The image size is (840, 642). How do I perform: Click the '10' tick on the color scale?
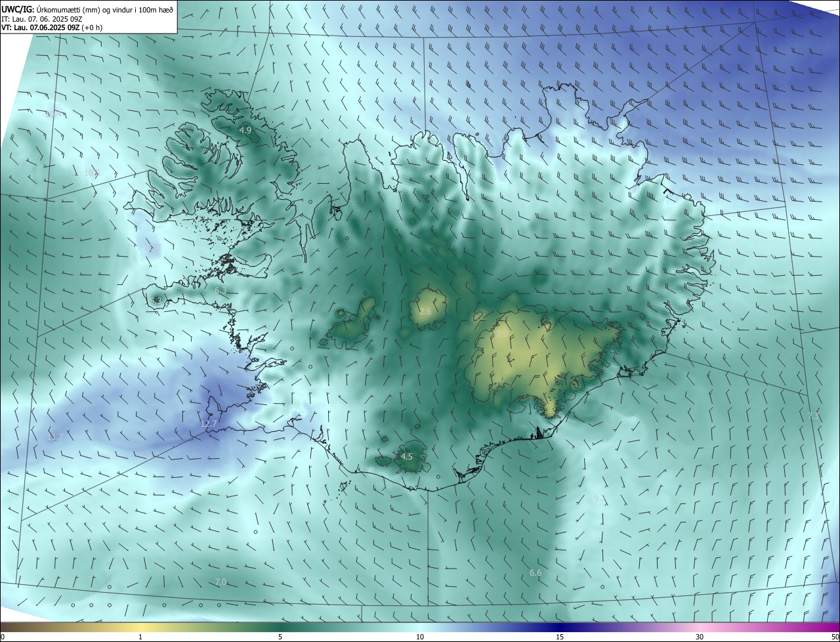[420, 637]
